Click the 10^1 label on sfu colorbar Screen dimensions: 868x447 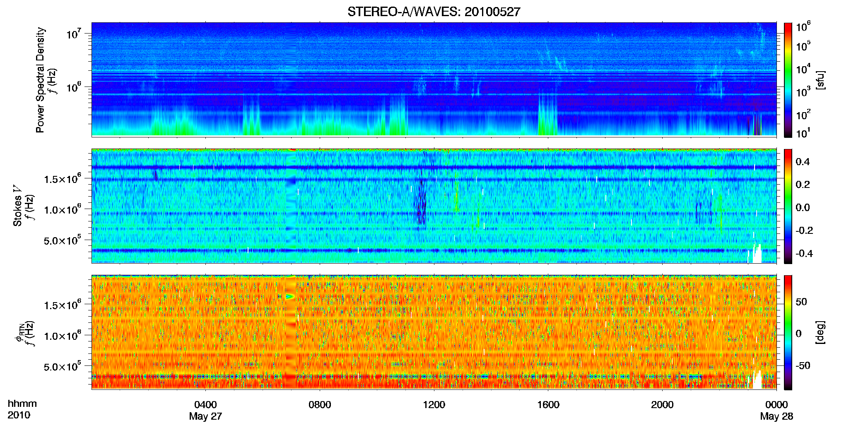[x=803, y=133]
